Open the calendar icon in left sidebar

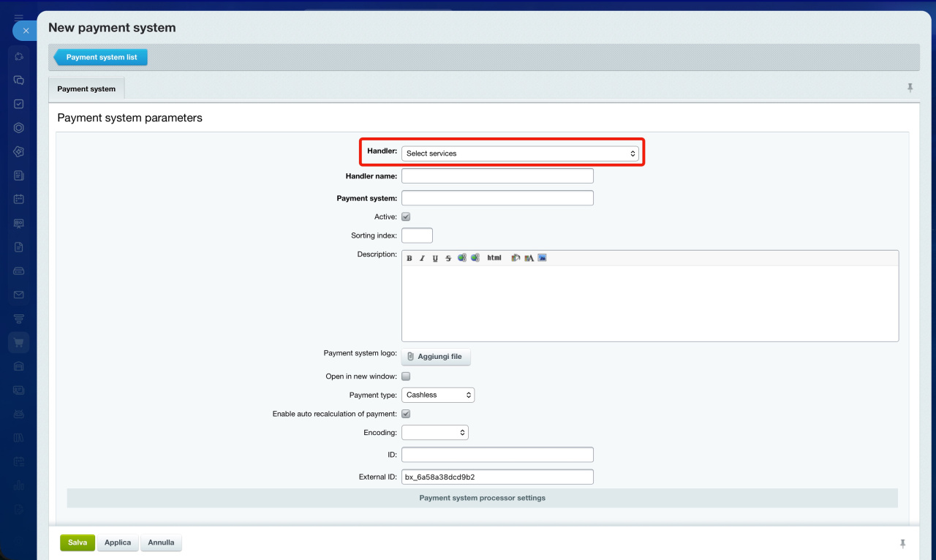pos(19,199)
